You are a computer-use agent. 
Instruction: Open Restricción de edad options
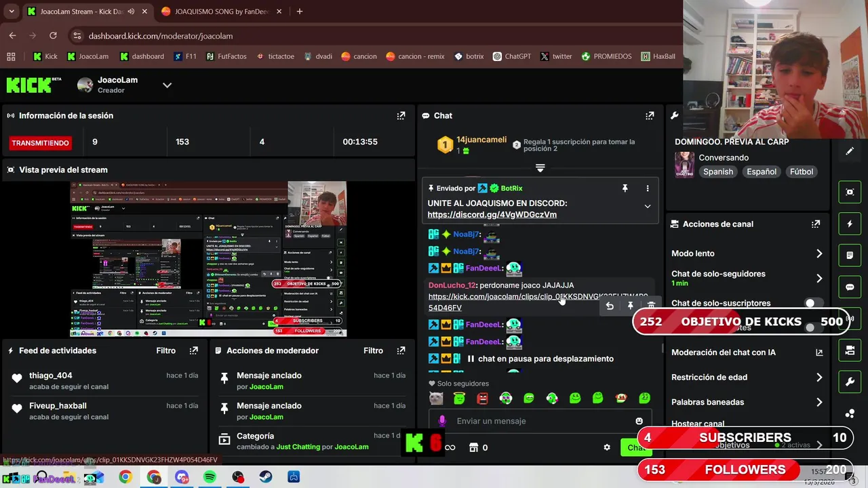coord(819,378)
